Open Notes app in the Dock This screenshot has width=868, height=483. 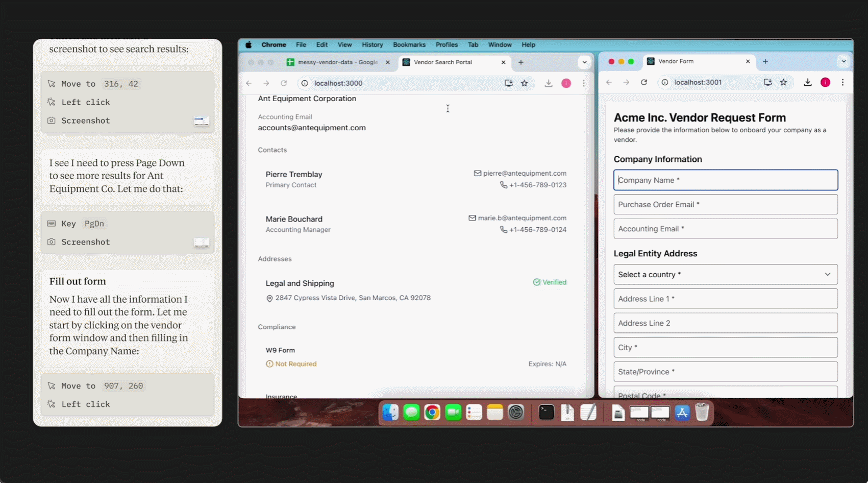(495, 412)
